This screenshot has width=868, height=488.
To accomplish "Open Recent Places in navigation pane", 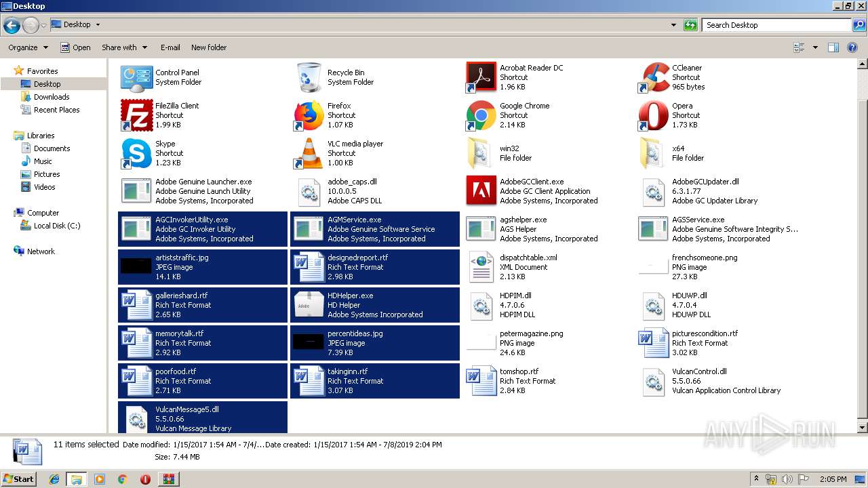I will coord(56,110).
